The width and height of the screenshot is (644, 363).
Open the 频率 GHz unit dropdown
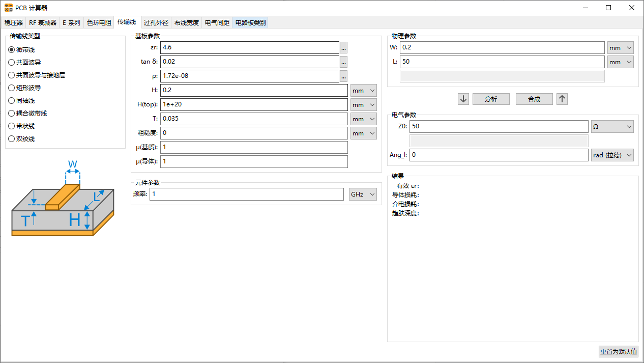coord(363,194)
